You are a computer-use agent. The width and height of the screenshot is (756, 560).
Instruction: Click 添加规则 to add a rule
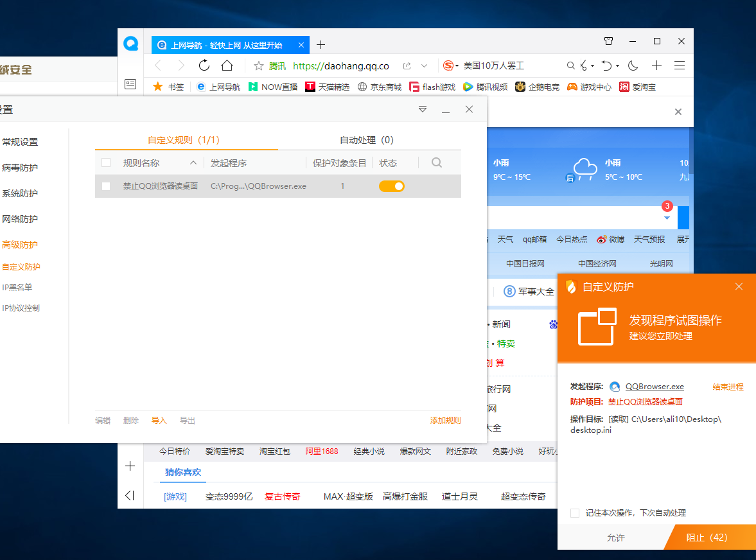[446, 421]
